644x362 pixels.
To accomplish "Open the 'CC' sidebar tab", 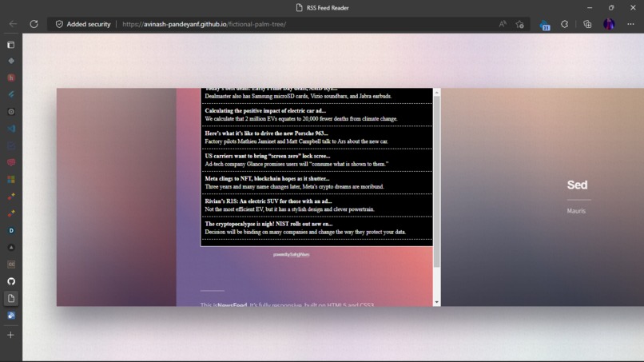I will click(x=11, y=265).
